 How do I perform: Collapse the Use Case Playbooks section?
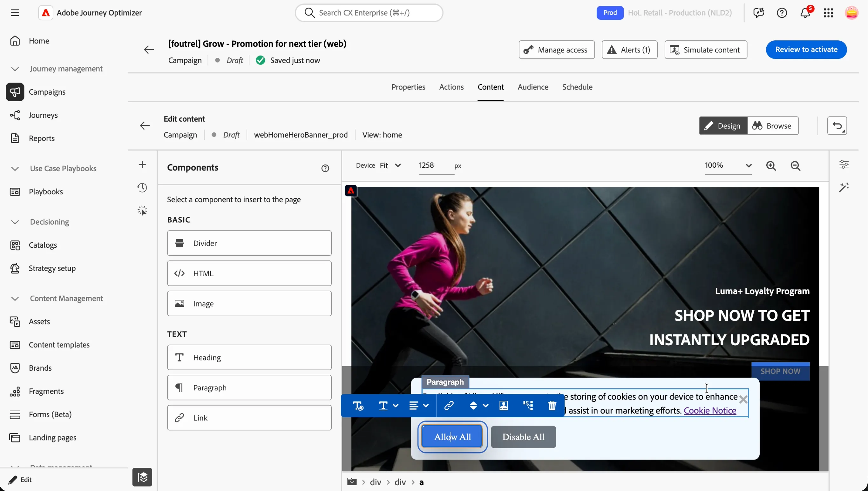pos(15,169)
